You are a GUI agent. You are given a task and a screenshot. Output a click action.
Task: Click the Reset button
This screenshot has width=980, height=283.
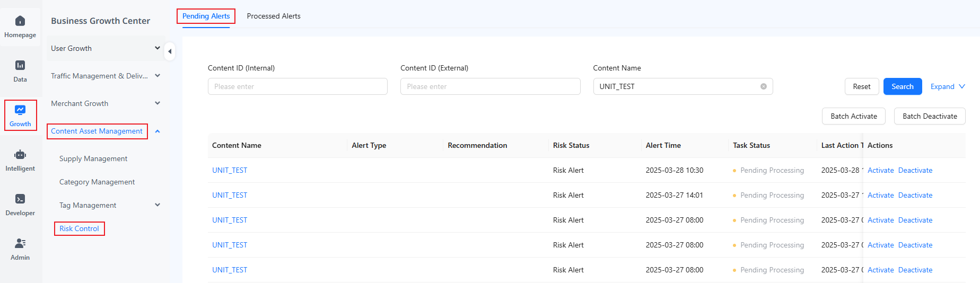[862, 86]
